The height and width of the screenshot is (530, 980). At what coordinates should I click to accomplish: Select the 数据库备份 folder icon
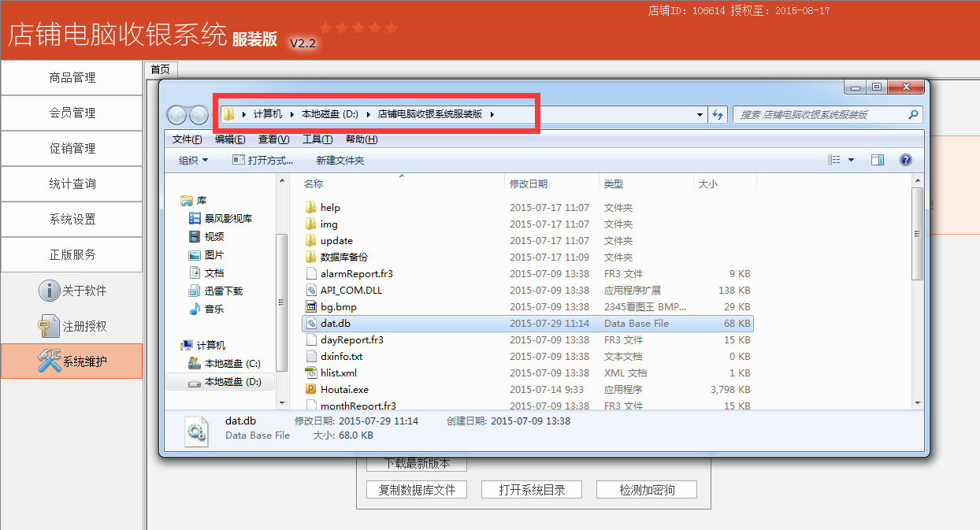[311, 257]
